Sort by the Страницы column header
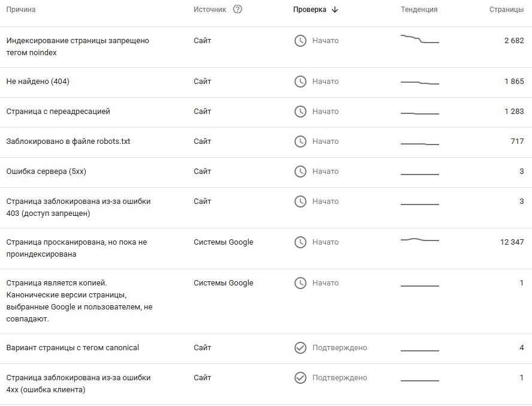Viewport: 532px width, 406px height. [506, 10]
